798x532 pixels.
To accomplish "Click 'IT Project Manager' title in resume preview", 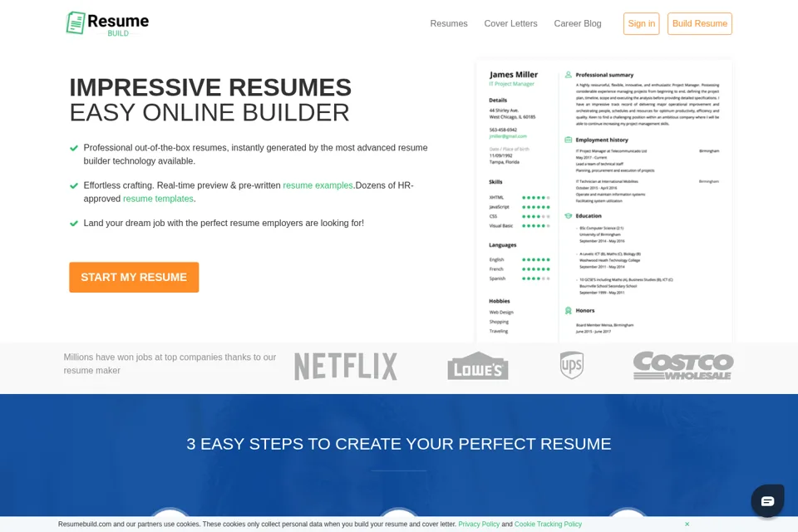I will tap(511, 84).
